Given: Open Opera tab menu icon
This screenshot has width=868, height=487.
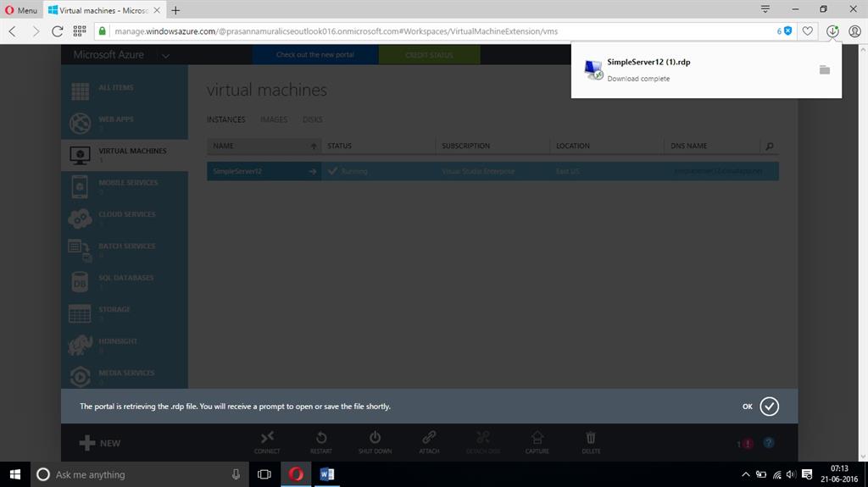Looking at the screenshot, I should coord(765,9).
